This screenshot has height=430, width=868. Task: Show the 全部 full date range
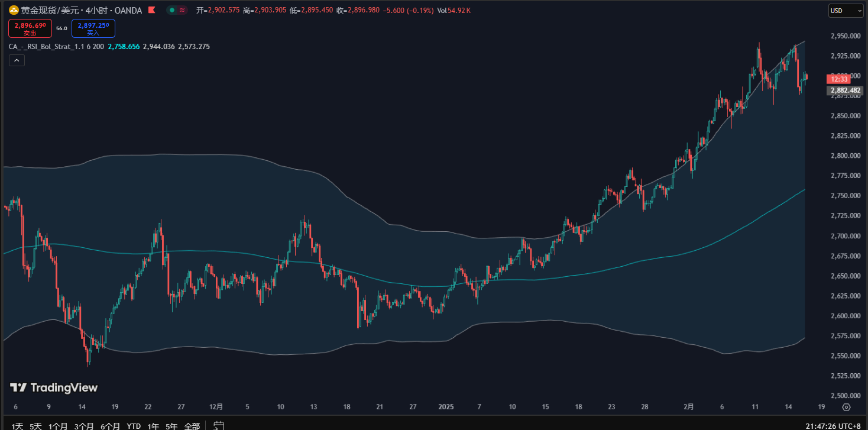point(192,426)
